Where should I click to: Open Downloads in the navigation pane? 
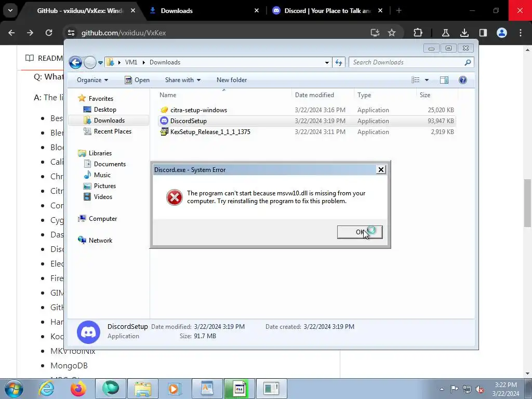tap(109, 120)
